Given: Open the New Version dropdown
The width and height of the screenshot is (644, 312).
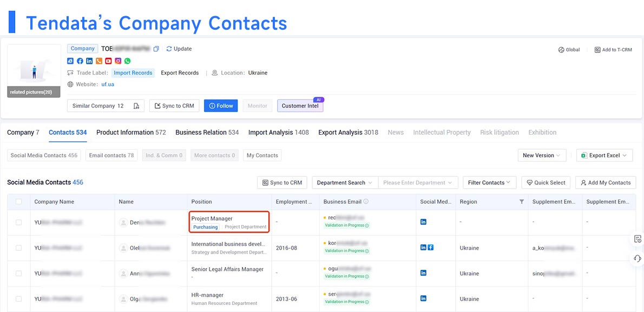Looking at the screenshot, I should (542, 155).
